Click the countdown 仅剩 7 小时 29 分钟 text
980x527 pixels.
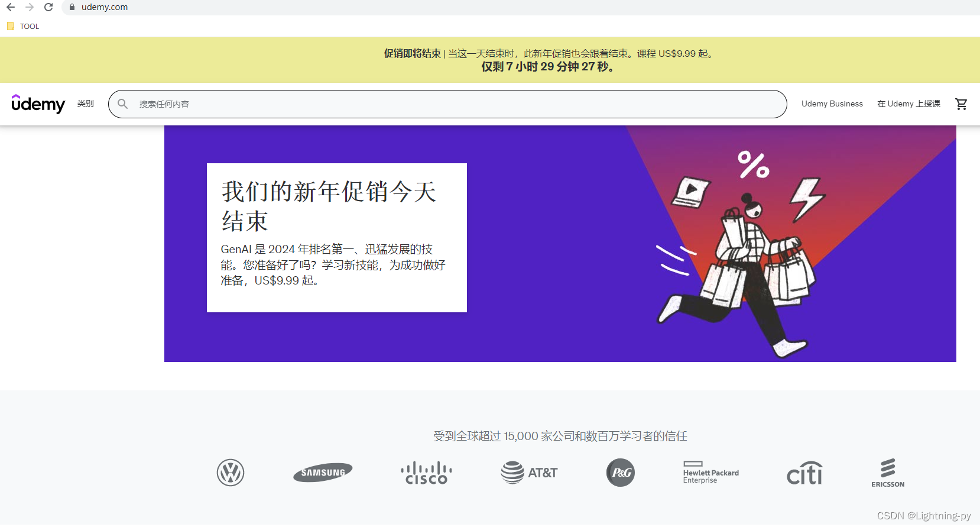click(549, 67)
